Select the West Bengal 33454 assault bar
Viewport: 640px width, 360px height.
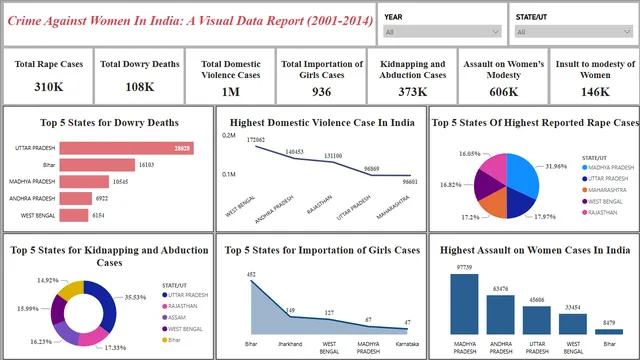[x=573, y=324]
